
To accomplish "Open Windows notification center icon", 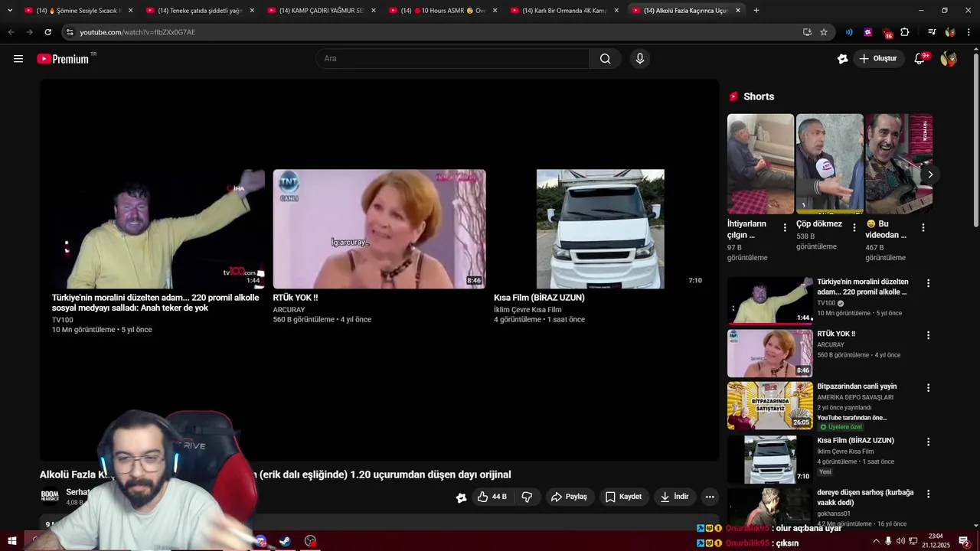I will click(x=965, y=541).
